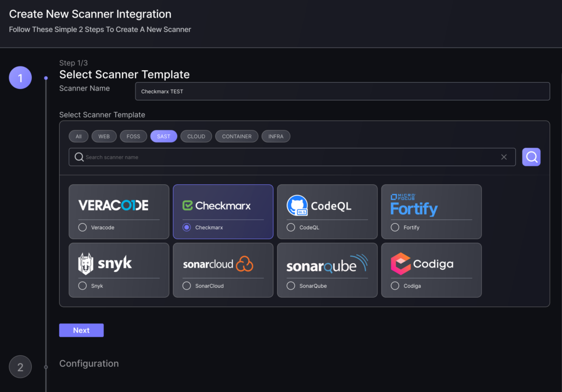Click the Veracode logo
The height and width of the screenshot is (392, 562).
[x=113, y=205]
